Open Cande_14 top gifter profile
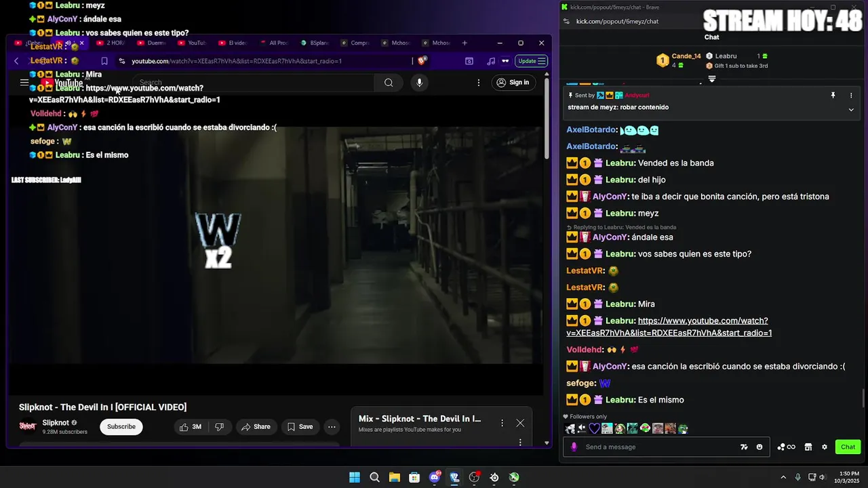This screenshot has width=868, height=488. tap(679, 60)
